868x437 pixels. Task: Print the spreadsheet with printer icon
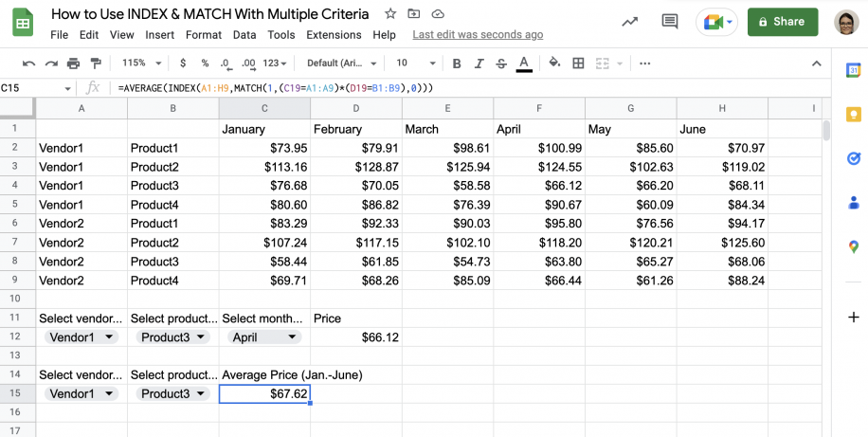[x=73, y=64]
